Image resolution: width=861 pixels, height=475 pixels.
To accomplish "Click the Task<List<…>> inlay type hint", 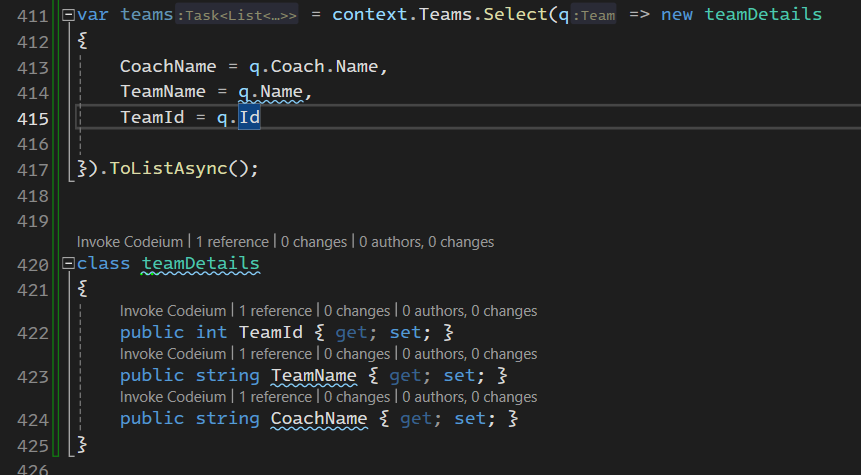I will click(x=237, y=15).
